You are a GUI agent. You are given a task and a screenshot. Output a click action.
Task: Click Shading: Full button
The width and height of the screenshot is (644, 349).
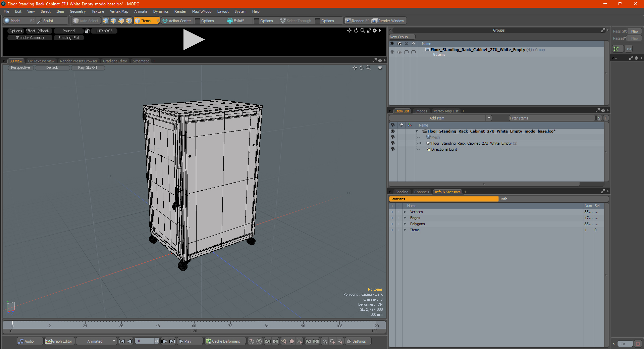pos(69,38)
